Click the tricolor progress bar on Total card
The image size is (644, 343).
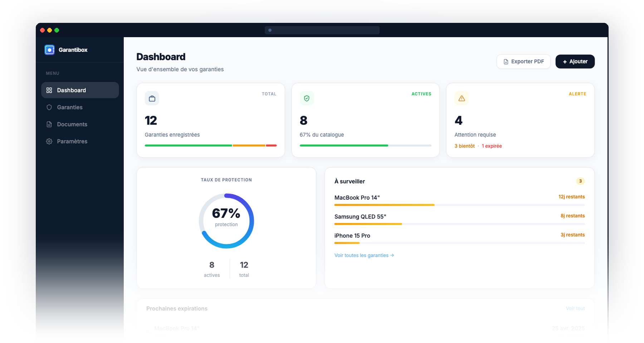click(211, 145)
